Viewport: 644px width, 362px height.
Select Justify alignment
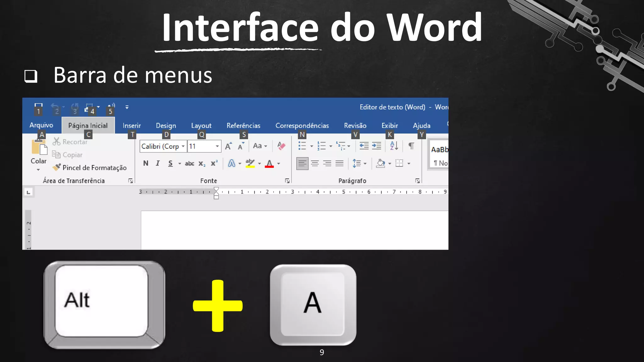[x=339, y=163]
